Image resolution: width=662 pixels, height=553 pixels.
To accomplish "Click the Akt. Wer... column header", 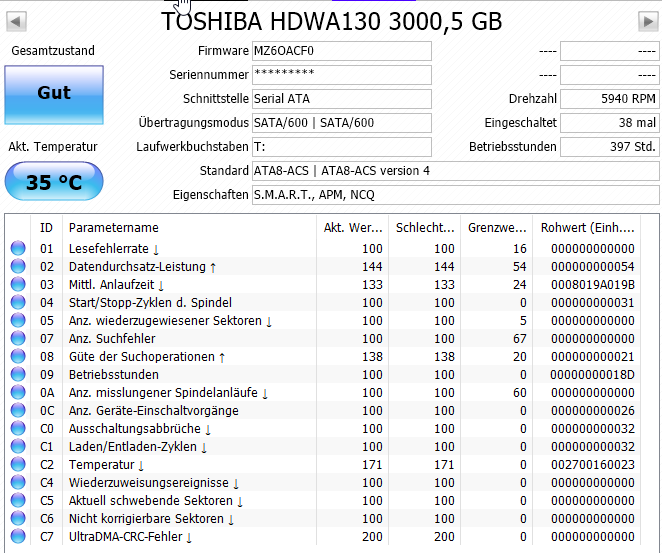I will (x=353, y=228).
